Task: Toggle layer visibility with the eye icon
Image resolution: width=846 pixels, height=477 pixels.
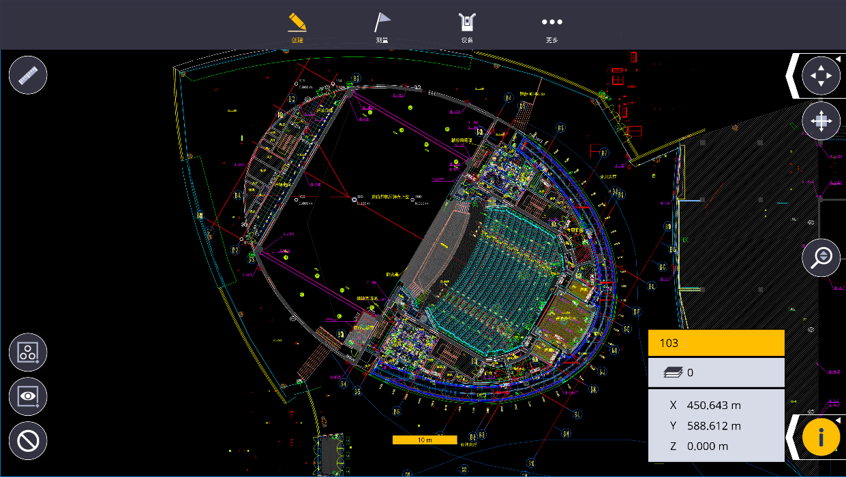Action: coord(28,397)
